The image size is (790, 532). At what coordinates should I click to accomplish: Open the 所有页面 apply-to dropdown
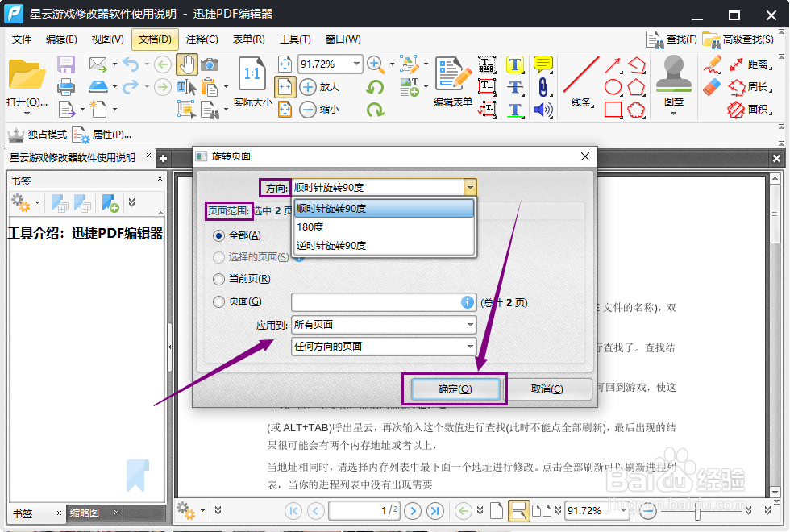384,325
